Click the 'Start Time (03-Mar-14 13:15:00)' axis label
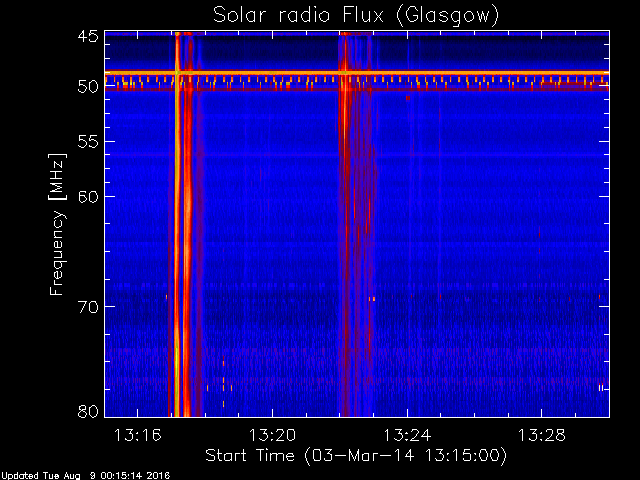This screenshot has height=480, width=640. pos(356,455)
